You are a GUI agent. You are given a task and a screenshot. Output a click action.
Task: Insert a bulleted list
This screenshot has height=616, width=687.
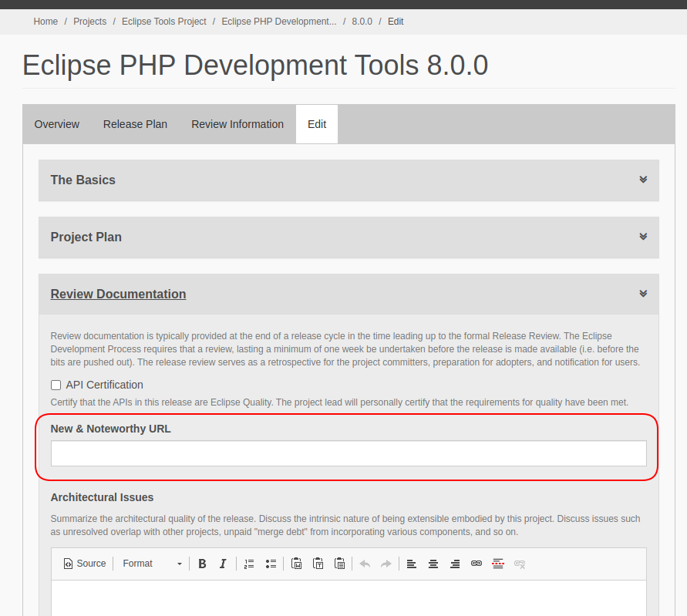tap(271, 564)
